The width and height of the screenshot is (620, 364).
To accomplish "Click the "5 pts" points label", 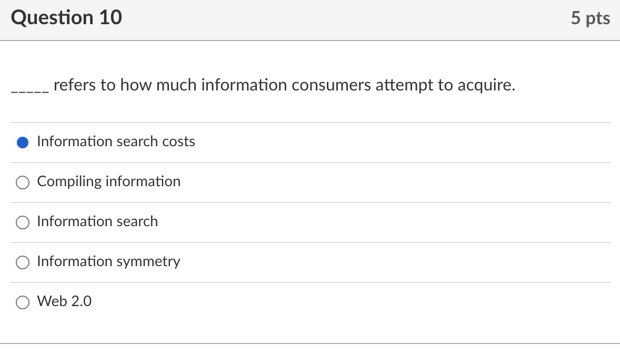I will (x=591, y=18).
